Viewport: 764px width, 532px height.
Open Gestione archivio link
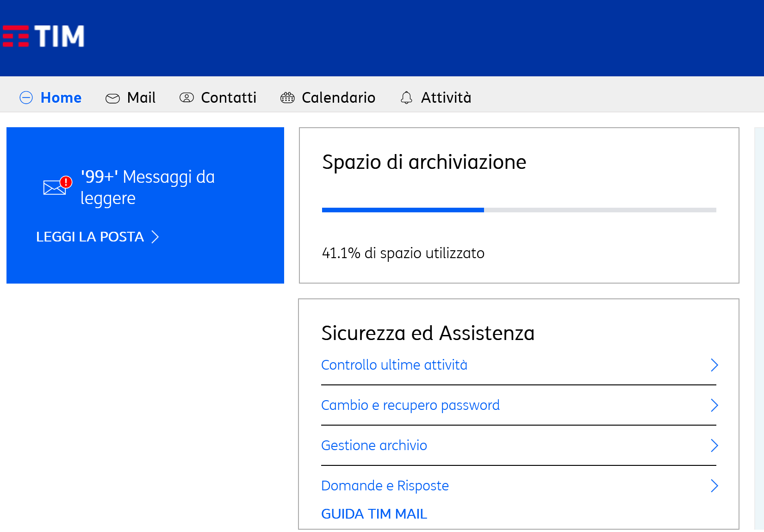pos(374,445)
